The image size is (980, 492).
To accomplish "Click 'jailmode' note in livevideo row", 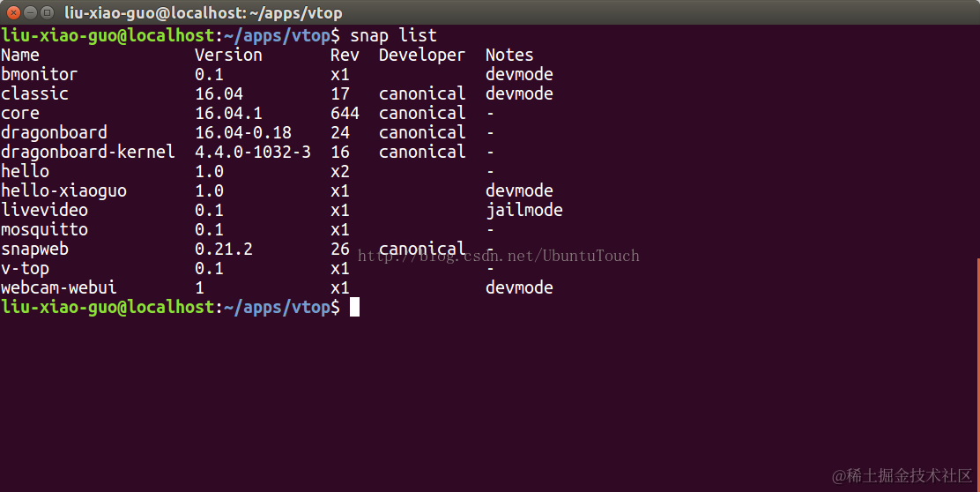I will pos(524,211).
